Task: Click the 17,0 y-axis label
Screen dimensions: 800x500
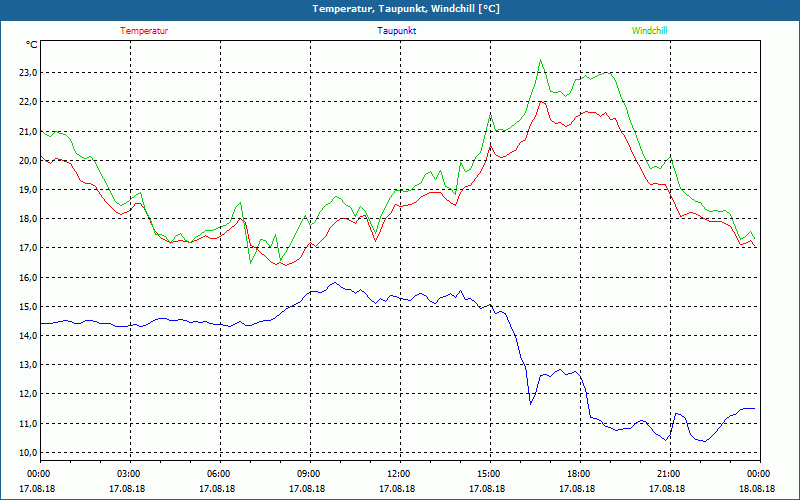Action: [29, 248]
